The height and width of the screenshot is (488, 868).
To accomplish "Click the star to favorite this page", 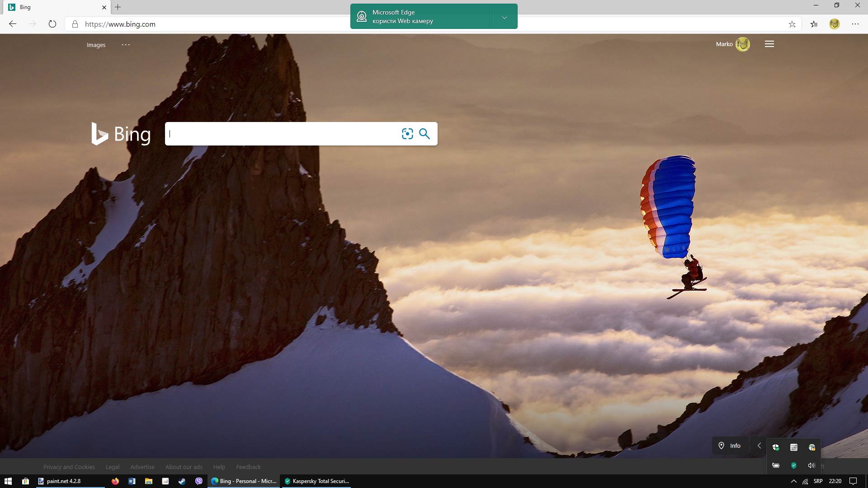I will coord(792,24).
